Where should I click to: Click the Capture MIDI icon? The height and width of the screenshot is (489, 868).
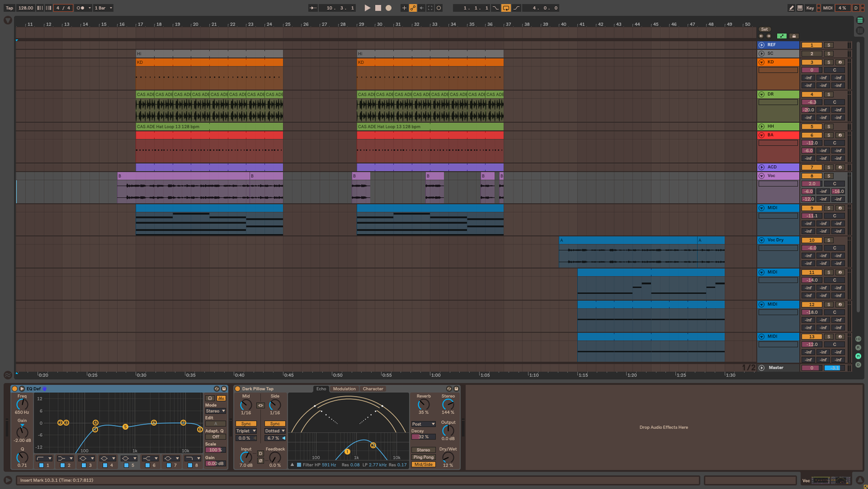(430, 8)
